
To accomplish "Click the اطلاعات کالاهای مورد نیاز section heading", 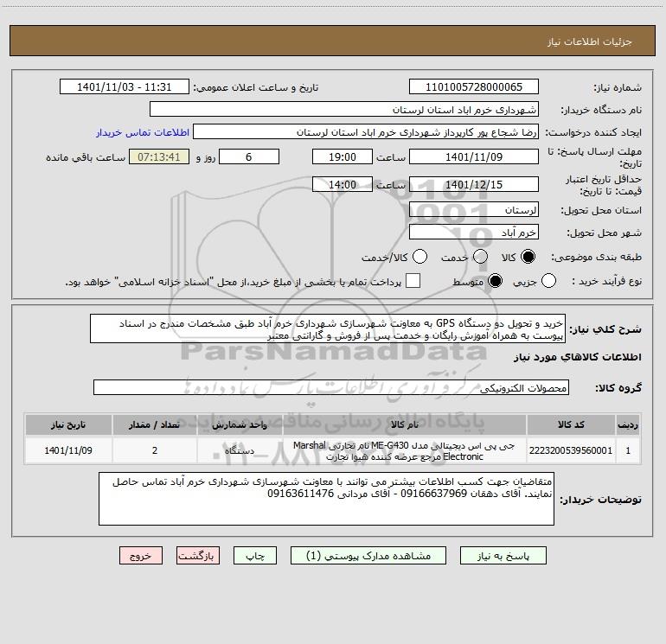I will point(577,357).
